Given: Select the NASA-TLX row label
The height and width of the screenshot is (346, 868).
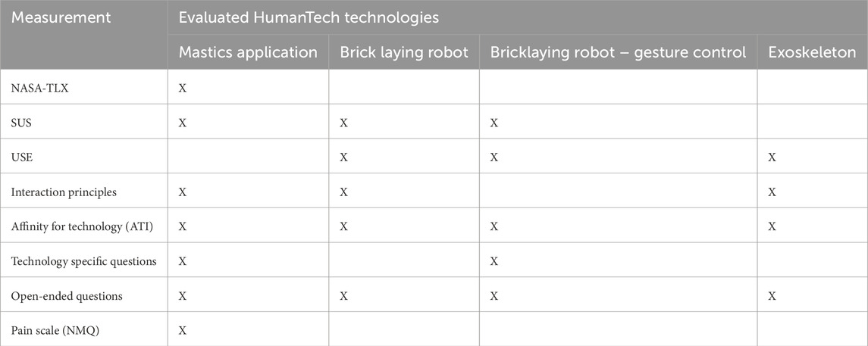Looking at the screenshot, I should pos(40,88).
